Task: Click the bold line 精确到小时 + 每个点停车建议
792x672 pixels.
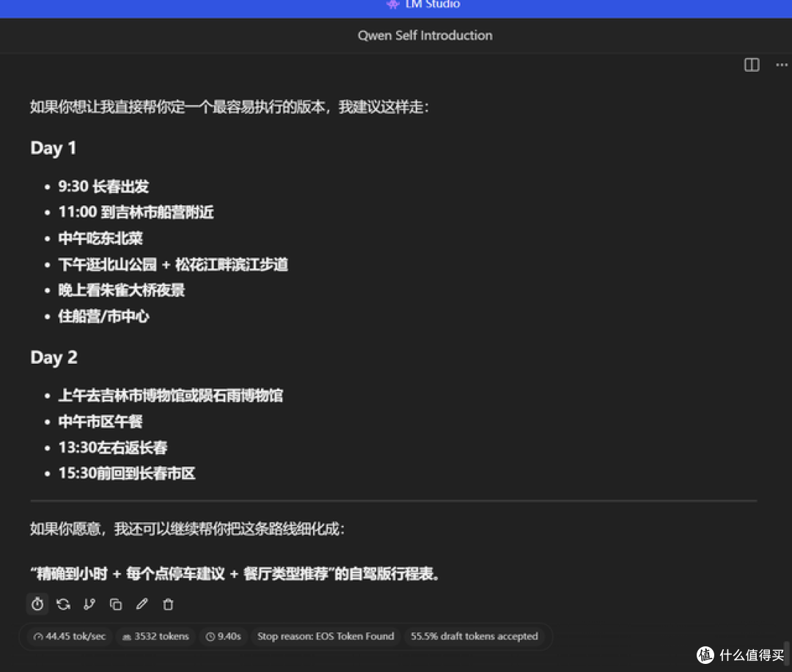Action: click(x=235, y=574)
